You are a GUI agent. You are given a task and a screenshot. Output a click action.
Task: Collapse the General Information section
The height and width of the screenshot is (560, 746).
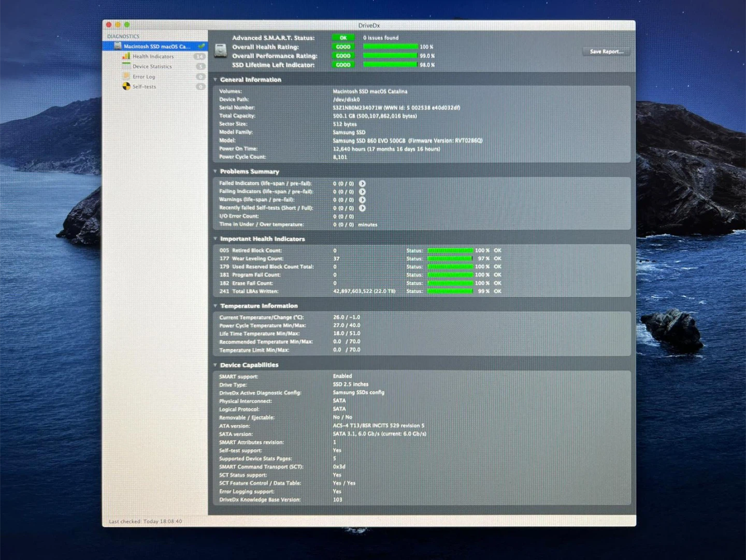tap(215, 80)
